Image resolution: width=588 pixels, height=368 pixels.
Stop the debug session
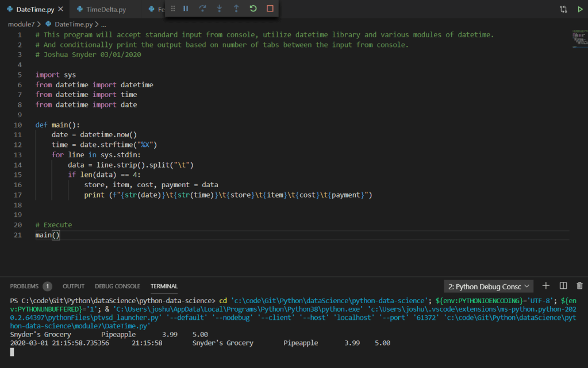click(x=270, y=9)
